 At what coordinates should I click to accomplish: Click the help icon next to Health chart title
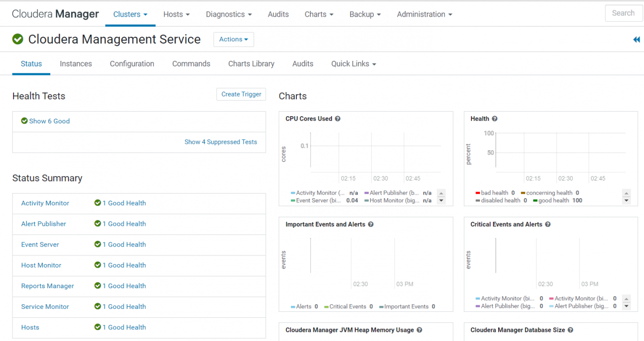pos(495,119)
